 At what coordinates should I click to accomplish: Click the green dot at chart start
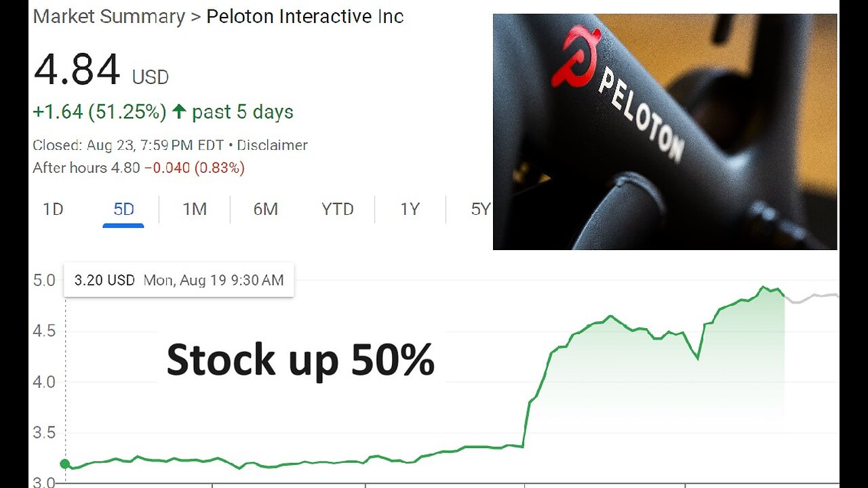[x=65, y=464]
